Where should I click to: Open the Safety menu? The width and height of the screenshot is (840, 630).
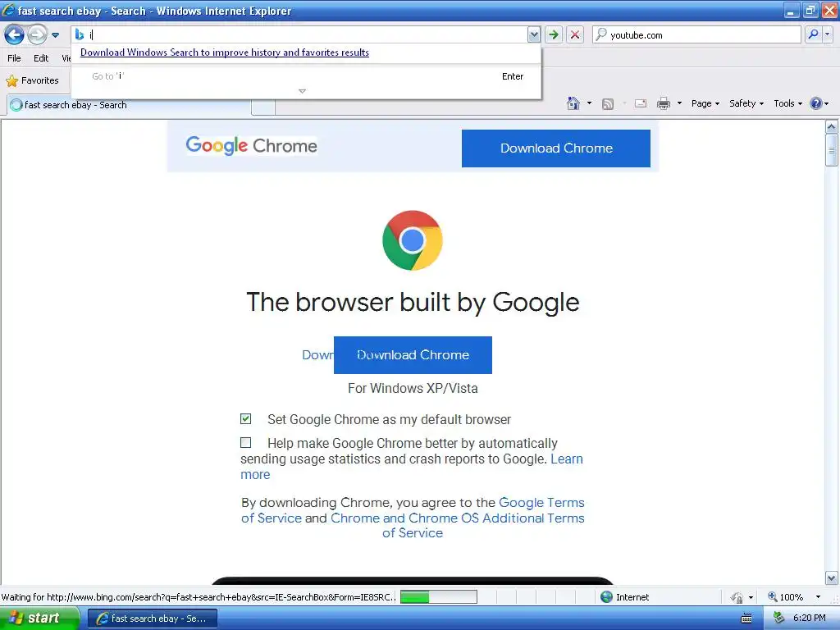[746, 103]
